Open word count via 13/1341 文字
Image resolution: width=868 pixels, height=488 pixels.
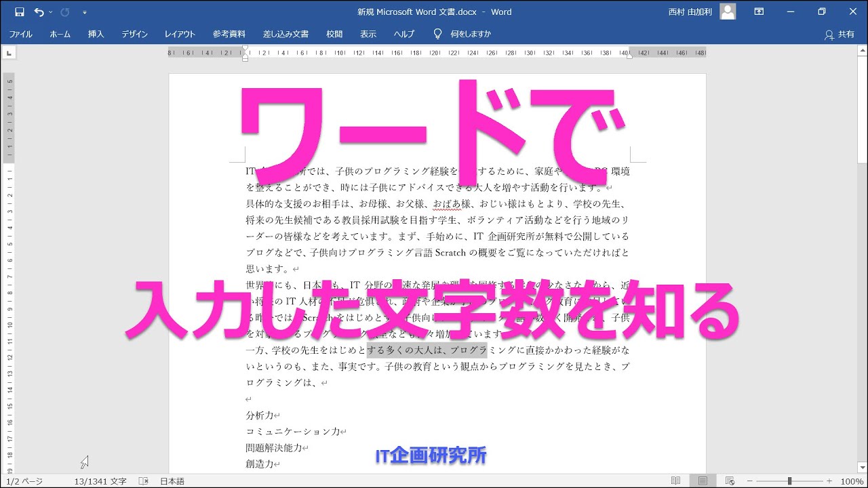pyautogui.click(x=100, y=481)
